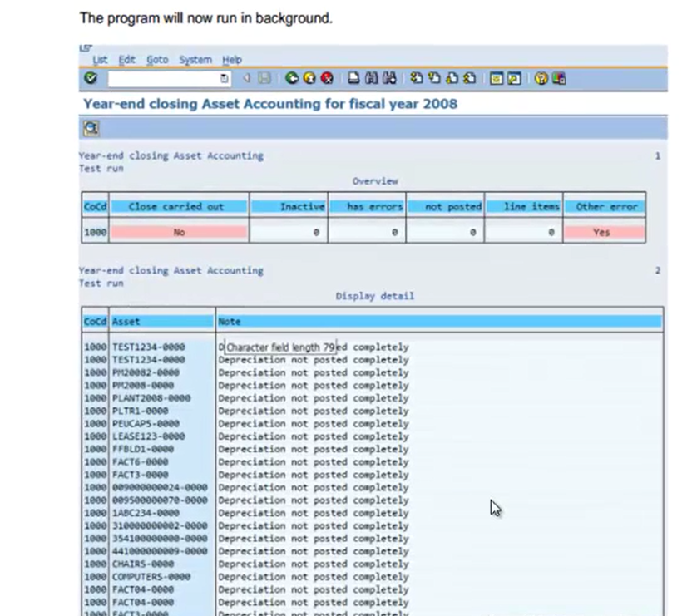
Task: Select asset PEUCAP5-0000
Action: coord(146,423)
